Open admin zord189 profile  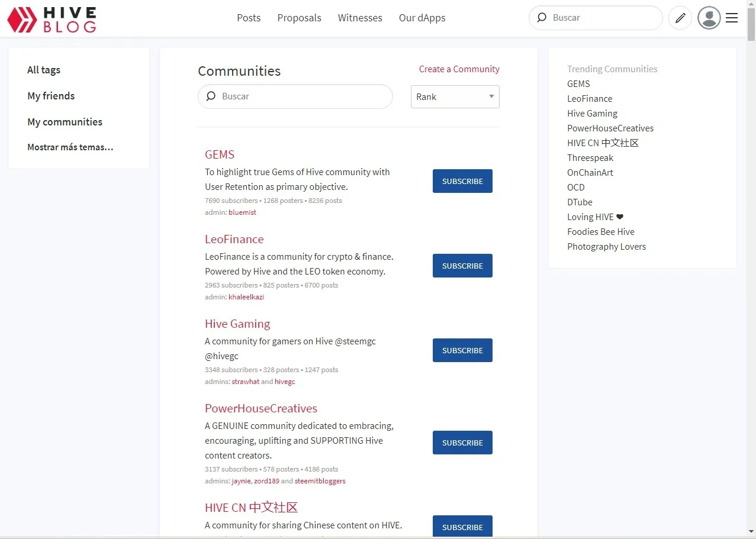coord(266,481)
